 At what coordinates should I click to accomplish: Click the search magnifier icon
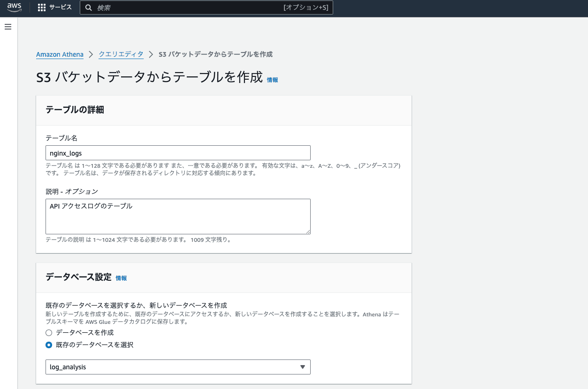click(x=89, y=7)
